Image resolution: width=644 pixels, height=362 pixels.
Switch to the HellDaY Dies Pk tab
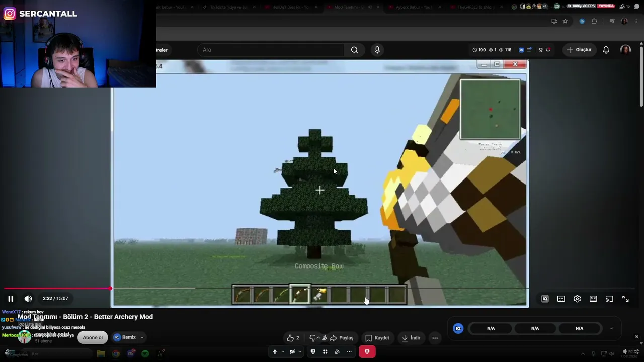[291, 7]
